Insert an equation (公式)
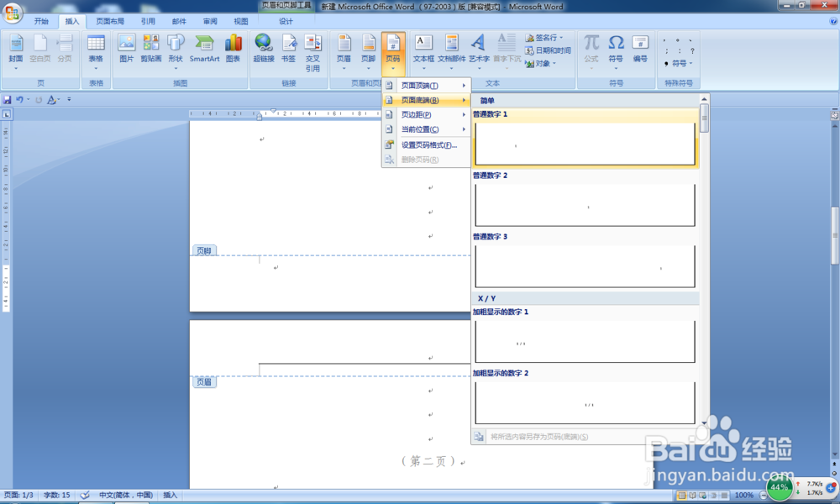 (x=591, y=52)
